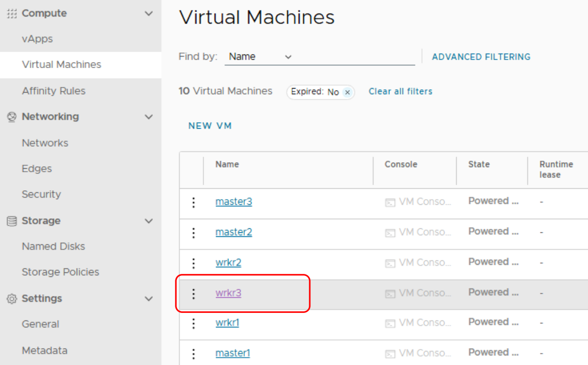Launch VM Console for wrkr1
588x365 pixels.
tap(418, 323)
